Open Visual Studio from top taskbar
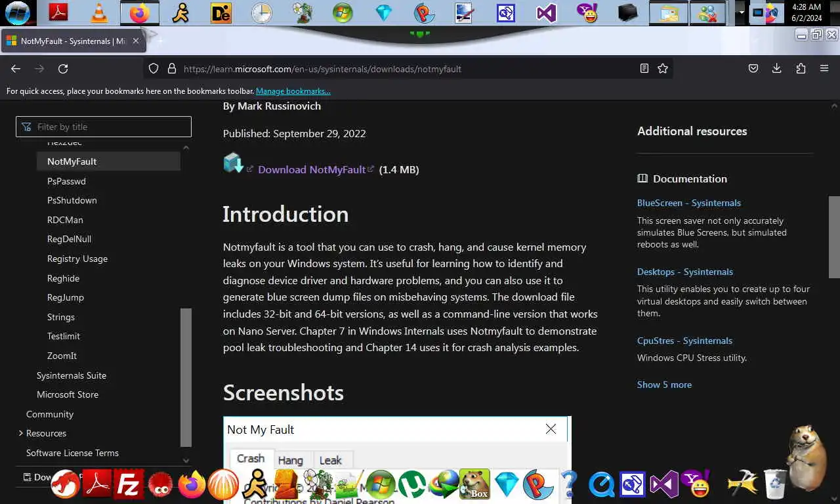Viewport: 840px width, 504px height. pyautogui.click(x=546, y=12)
